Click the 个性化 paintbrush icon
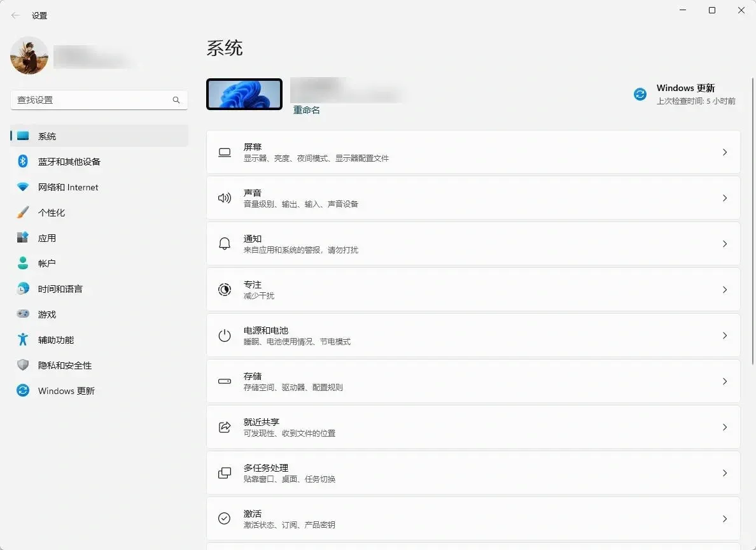The image size is (756, 550). [22, 212]
